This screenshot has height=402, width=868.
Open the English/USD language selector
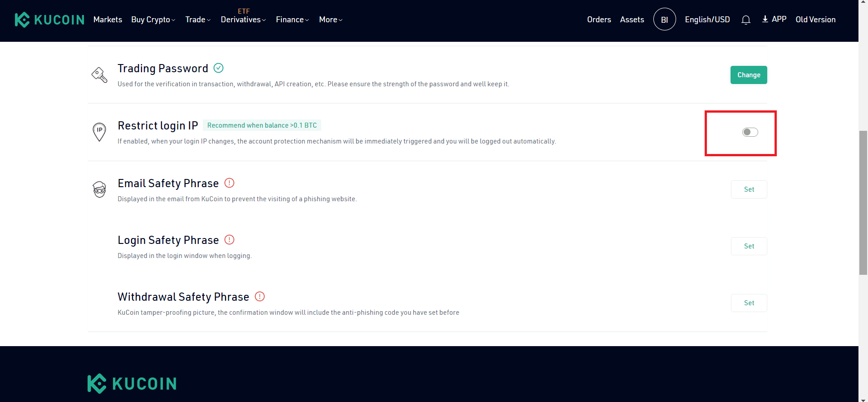[x=707, y=20]
